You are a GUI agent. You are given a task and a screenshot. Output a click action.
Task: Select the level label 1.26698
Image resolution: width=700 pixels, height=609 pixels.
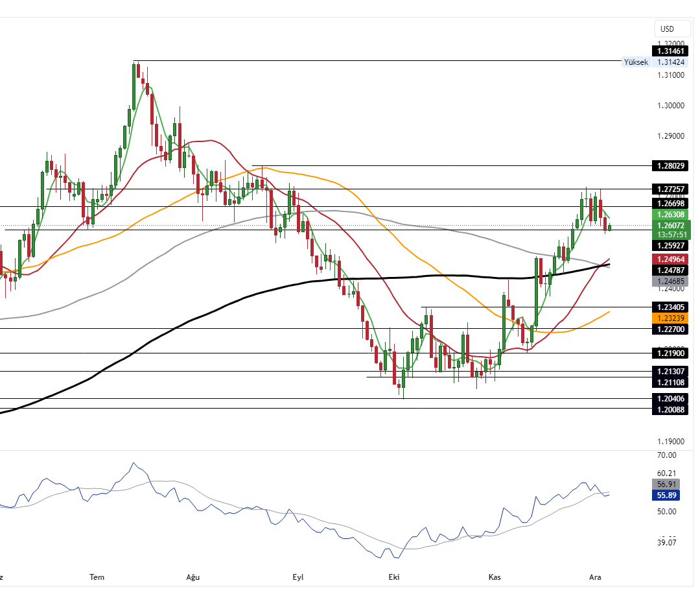point(670,203)
